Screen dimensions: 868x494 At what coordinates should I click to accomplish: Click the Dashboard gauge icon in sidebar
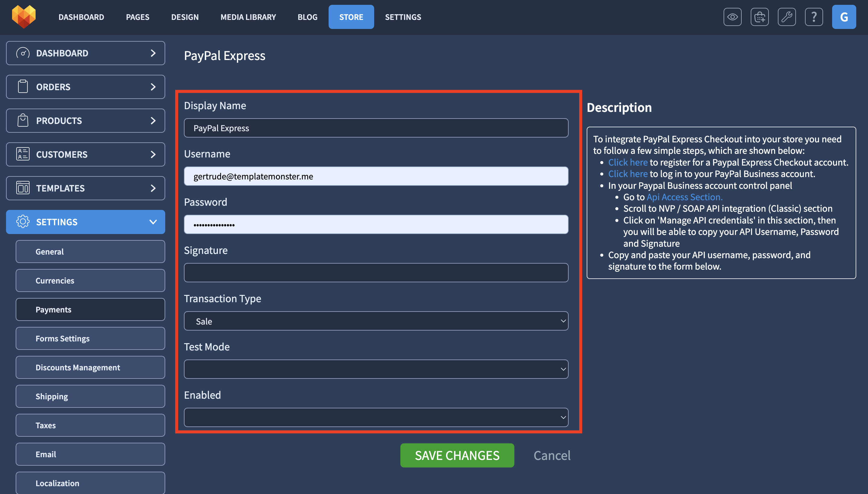click(x=23, y=53)
